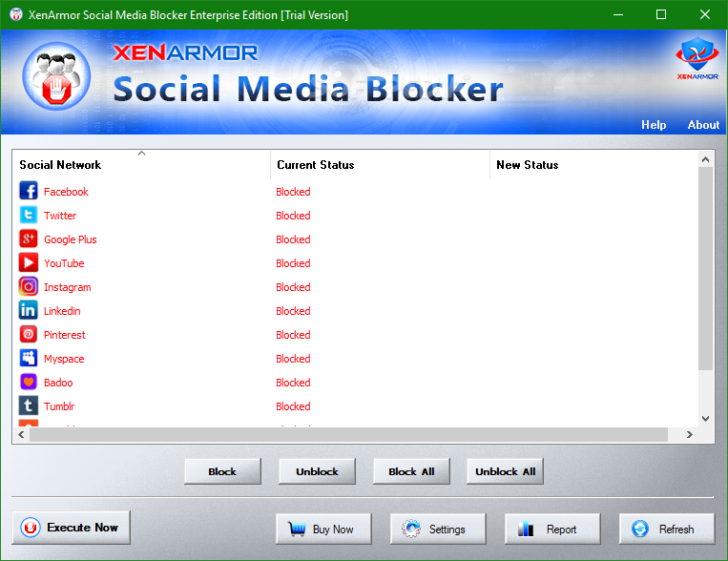Click Blocked status for YouTube
Screen dimensions: 728x561
tap(294, 263)
